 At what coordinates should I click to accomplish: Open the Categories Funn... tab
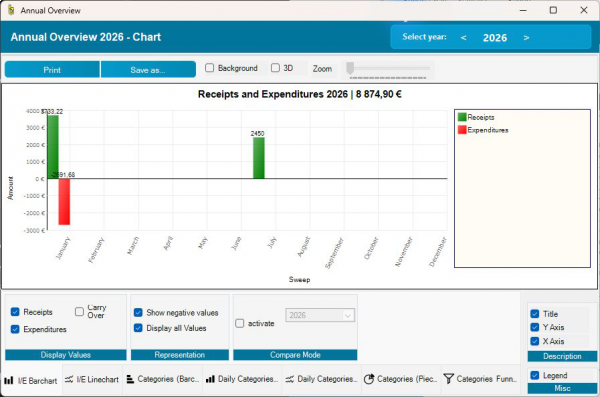(x=481, y=379)
